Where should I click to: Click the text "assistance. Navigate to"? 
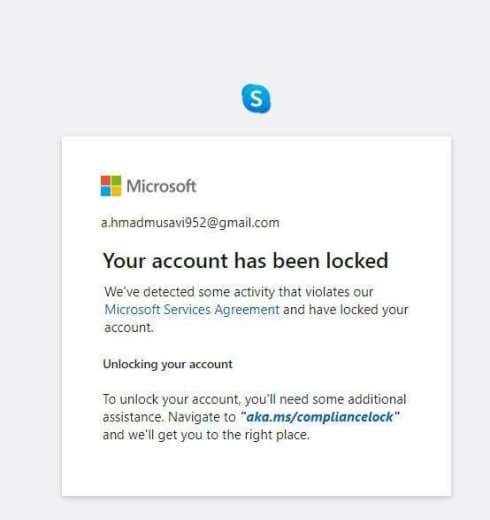click(169, 417)
